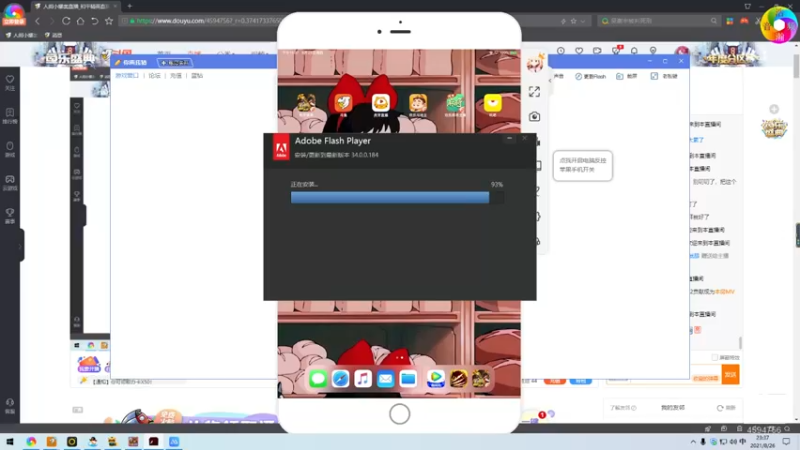Open the browser home icon

pos(80,21)
